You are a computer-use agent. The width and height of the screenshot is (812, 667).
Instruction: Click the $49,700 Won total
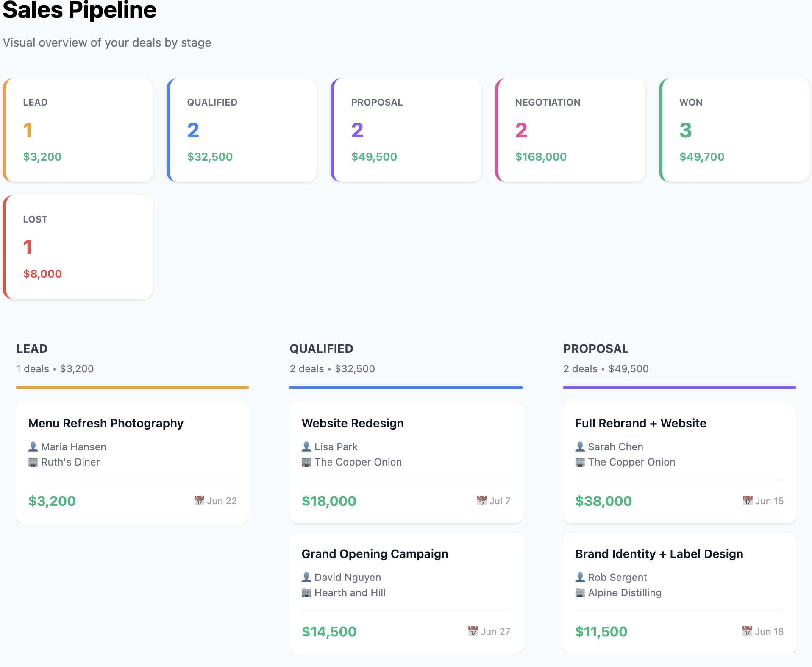click(x=702, y=157)
